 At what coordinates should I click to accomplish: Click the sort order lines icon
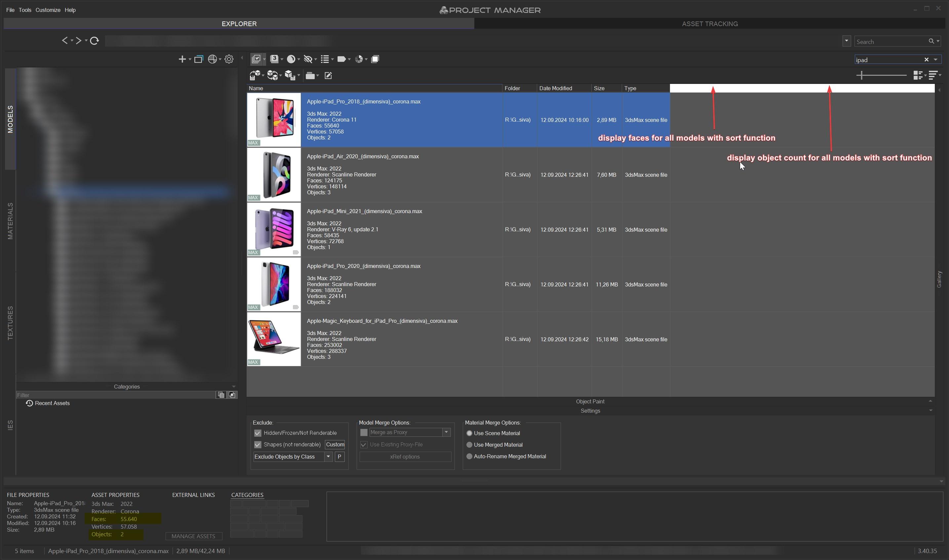[x=933, y=75]
